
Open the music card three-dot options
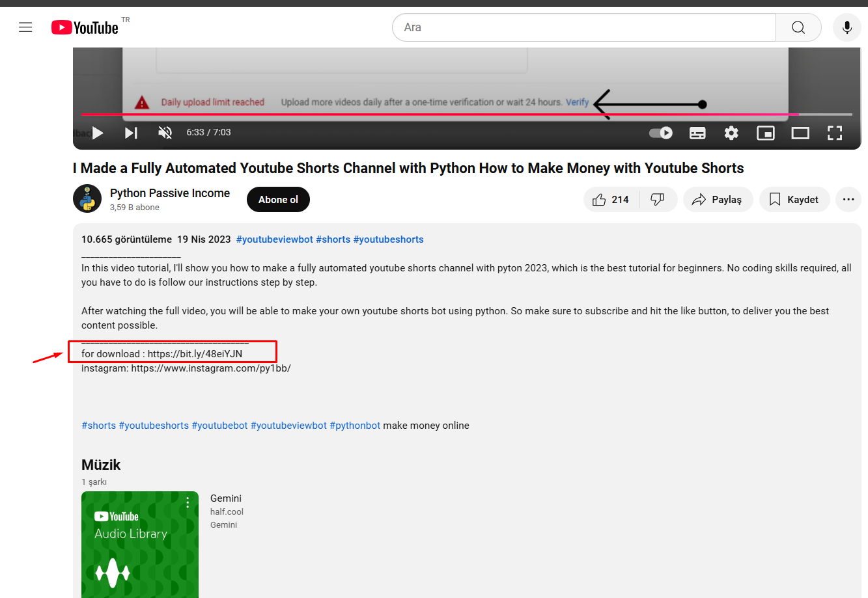(x=188, y=502)
